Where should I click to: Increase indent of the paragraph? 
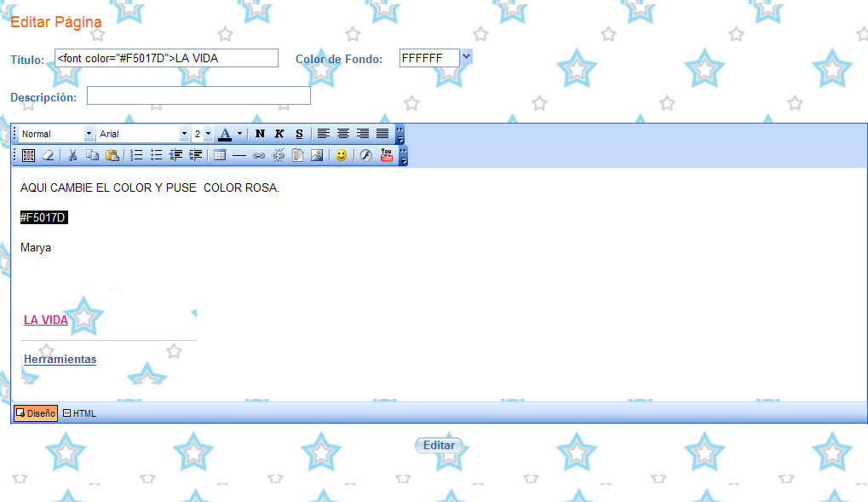click(x=195, y=156)
